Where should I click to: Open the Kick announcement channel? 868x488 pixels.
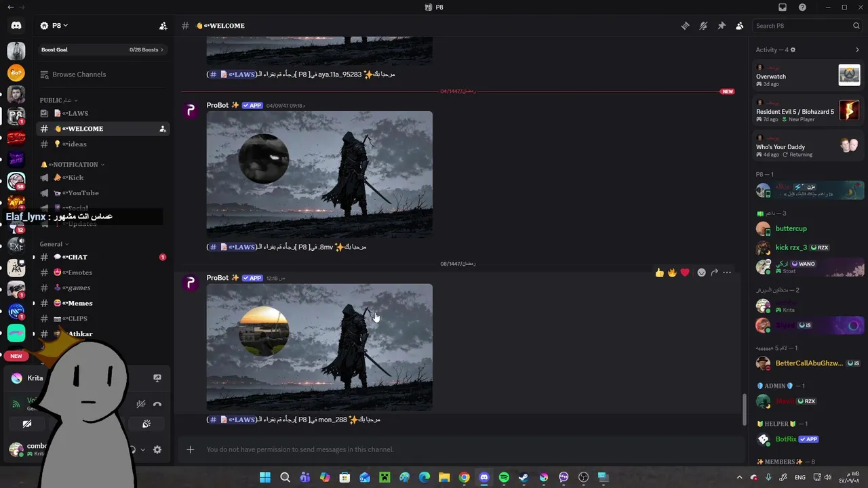click(102, 178)
